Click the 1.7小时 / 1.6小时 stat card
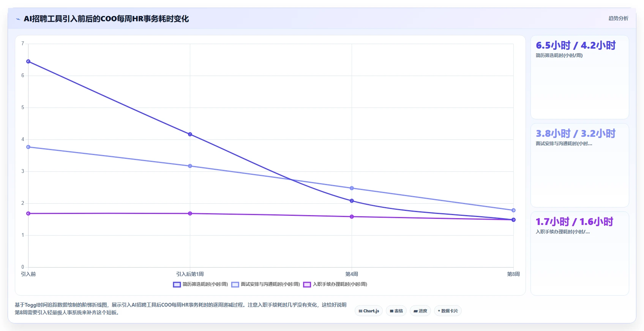 point(579,253)
